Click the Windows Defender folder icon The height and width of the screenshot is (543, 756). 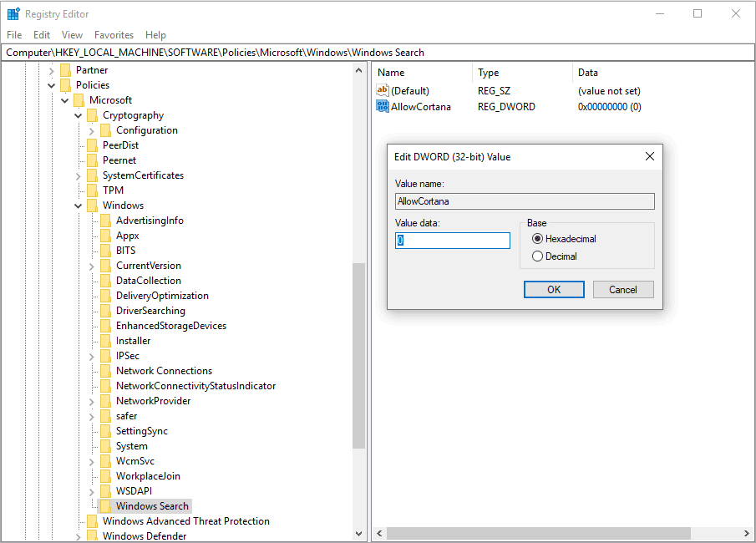click(x=92, y=535)
